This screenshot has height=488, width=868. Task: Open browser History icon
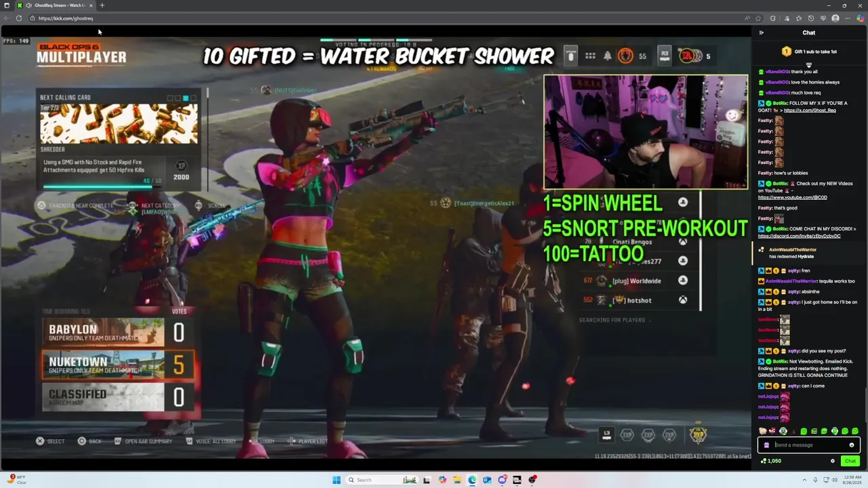point(810,18)
